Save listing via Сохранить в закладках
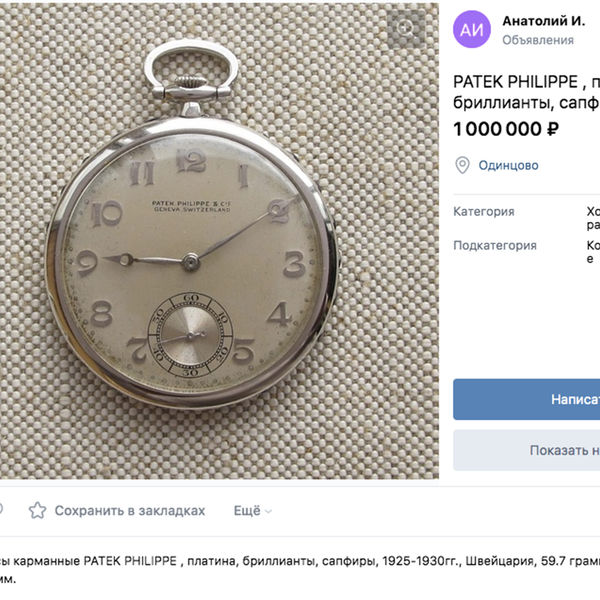 coord(130,510)
